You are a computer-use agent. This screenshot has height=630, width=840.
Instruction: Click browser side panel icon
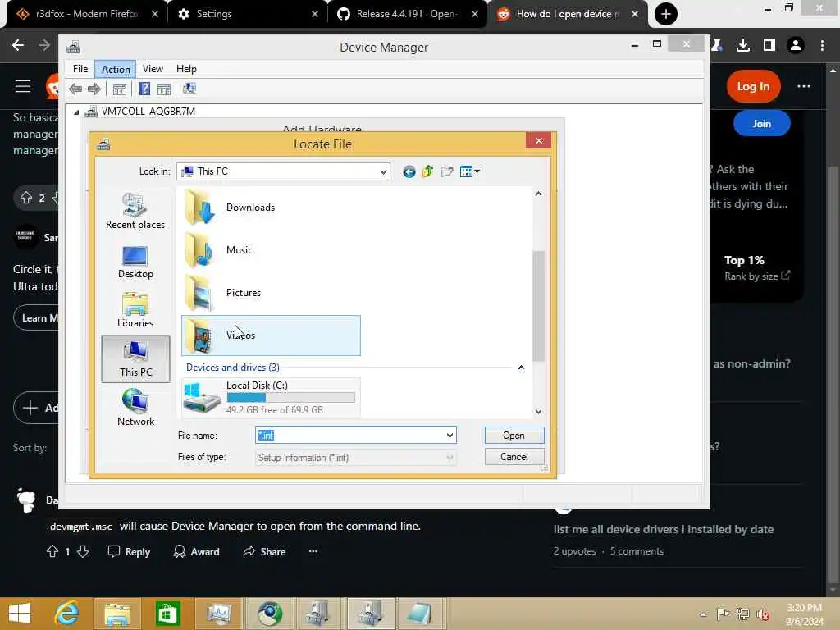[x=769, y=46]
